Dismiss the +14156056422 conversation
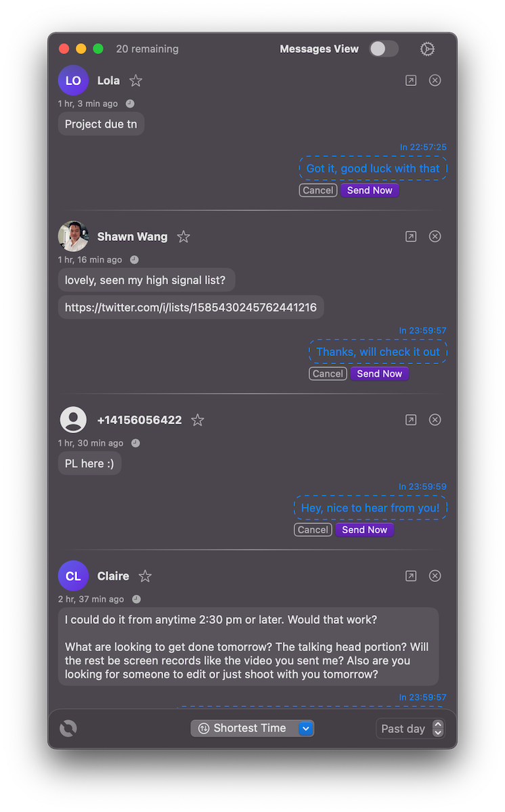 [435, 420]
